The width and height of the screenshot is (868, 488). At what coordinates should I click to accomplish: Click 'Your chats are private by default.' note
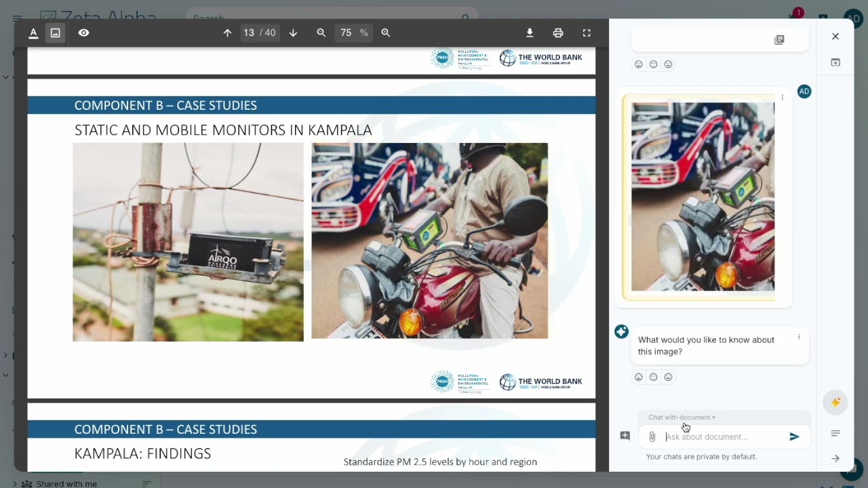(x=701, y=457)
